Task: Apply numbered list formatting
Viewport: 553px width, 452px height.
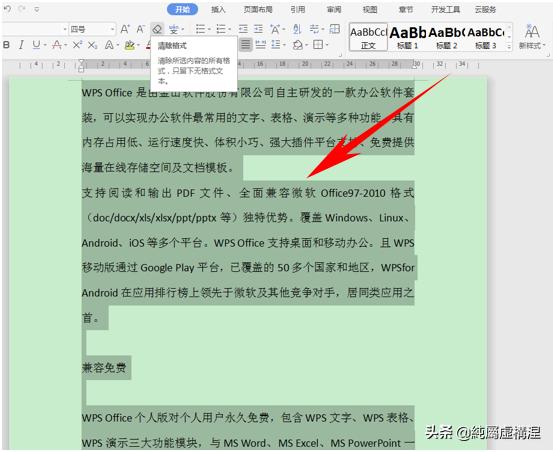Action: [221, 29]
